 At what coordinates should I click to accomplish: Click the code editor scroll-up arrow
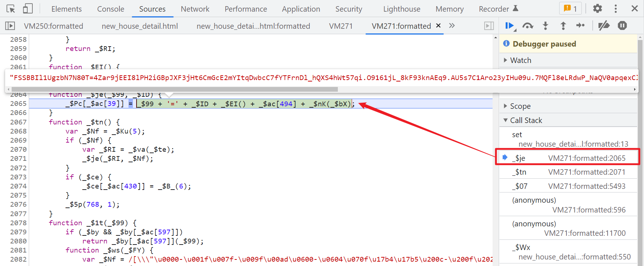(x=495, y=37)
